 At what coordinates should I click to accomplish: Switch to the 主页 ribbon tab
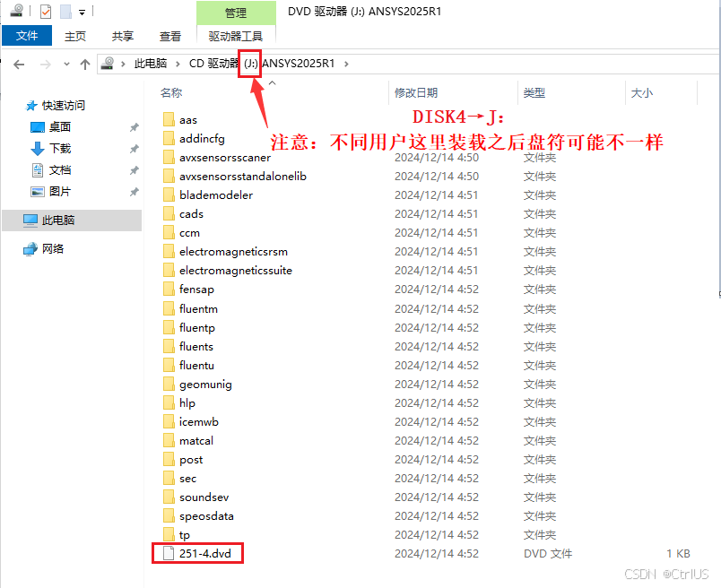click(x=75, y=37)
